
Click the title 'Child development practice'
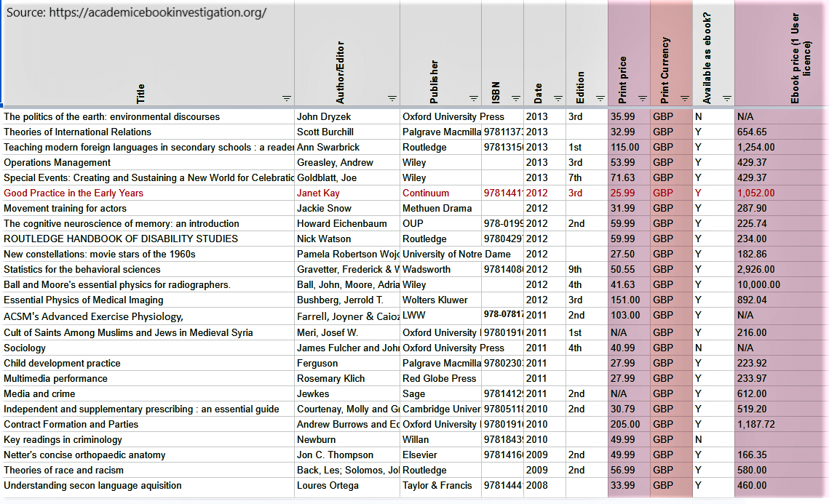[62, 364]
